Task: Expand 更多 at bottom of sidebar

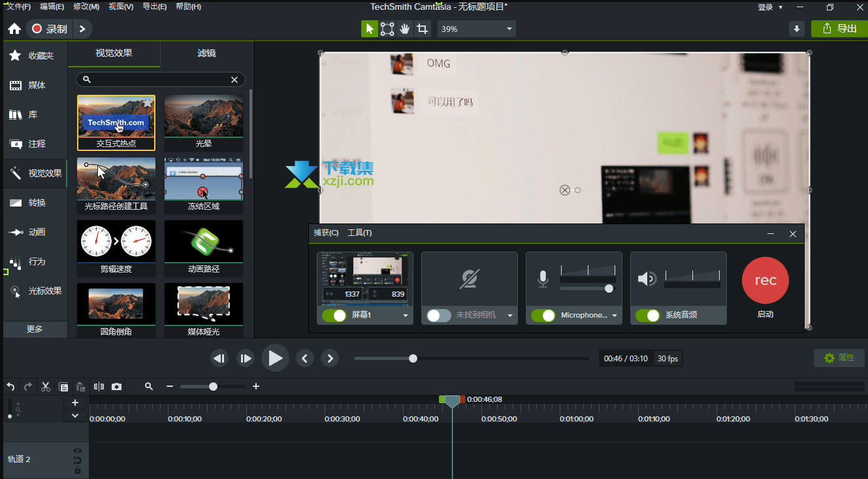Action: (35, 329)
